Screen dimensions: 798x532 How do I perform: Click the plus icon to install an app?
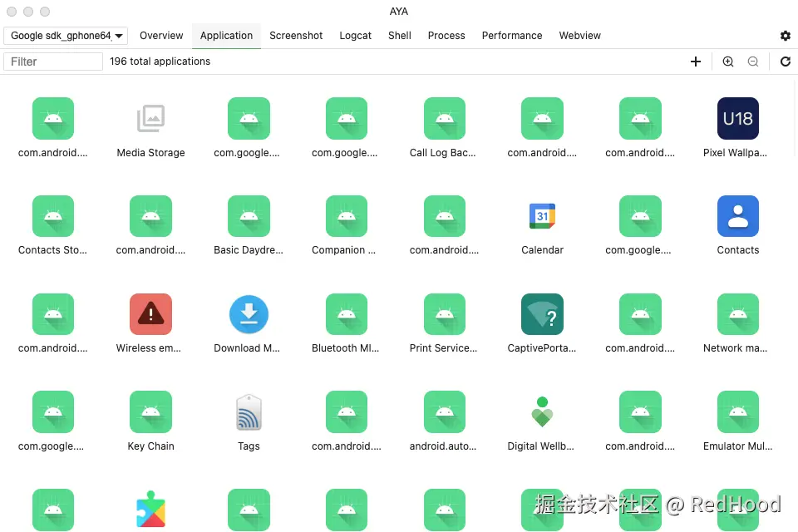(x=696, y=62)
